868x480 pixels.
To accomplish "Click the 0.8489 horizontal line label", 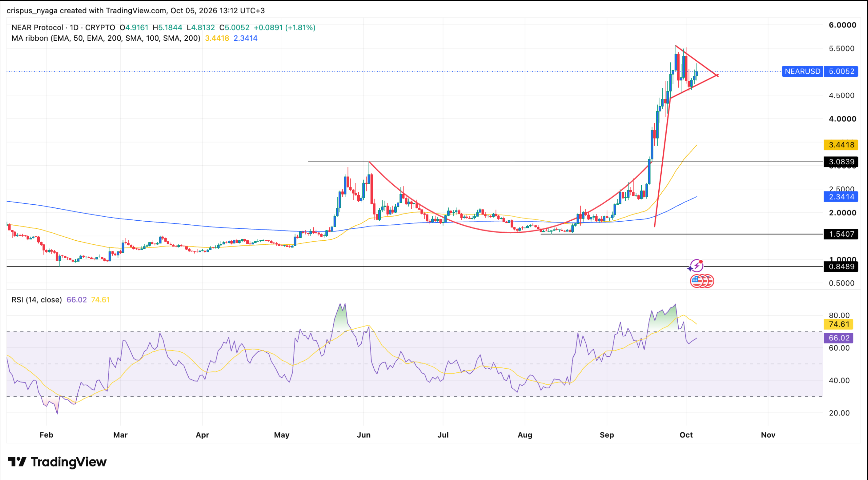I will 841,266.
